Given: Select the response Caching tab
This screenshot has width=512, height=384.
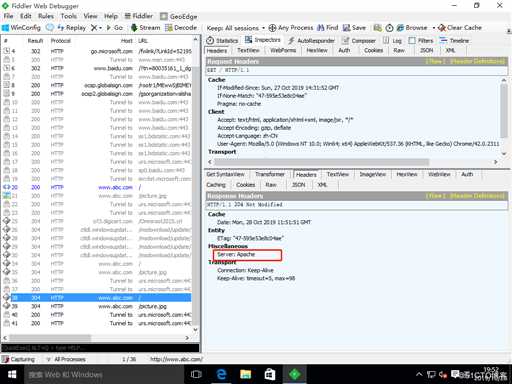Looking at the screenshot, I should tap(216, 185).
